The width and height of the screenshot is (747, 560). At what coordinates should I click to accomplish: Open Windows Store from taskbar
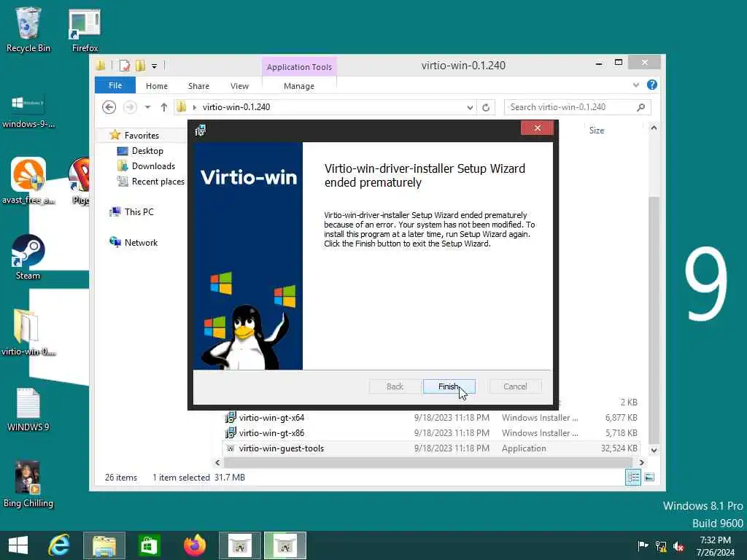[x=149, y=545]
